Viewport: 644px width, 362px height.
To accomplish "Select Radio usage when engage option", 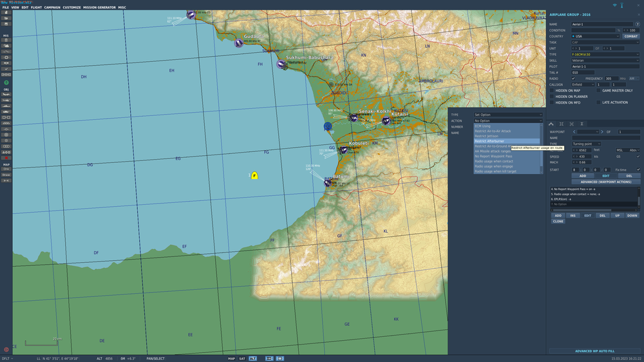I will [x=506, y=166].
